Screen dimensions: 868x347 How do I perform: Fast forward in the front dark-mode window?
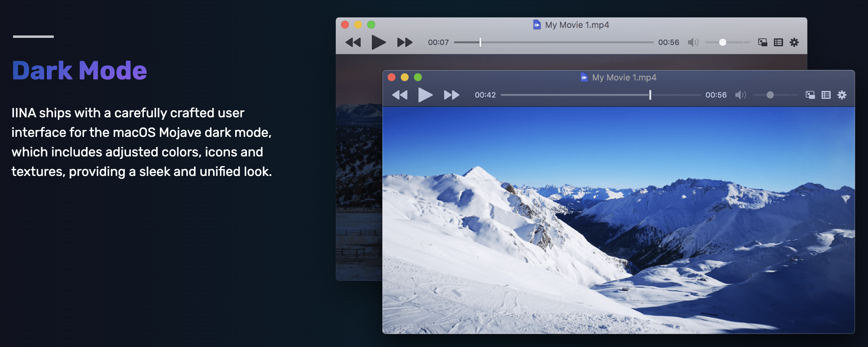452,95
